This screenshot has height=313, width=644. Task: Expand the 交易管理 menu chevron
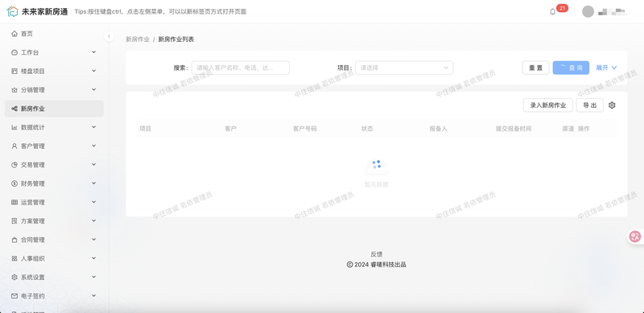pyautogui.click(x=93, y=164)
